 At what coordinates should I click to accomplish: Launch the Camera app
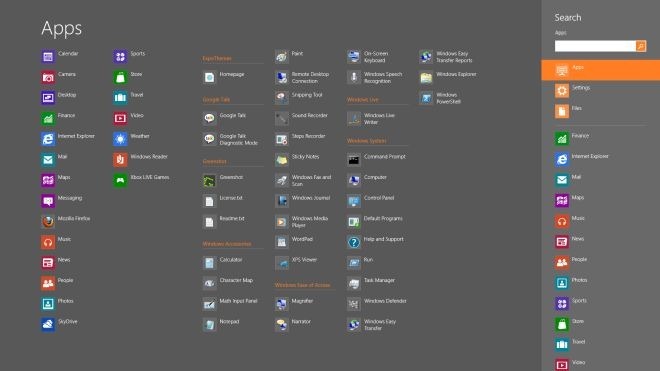coord(48,77)
